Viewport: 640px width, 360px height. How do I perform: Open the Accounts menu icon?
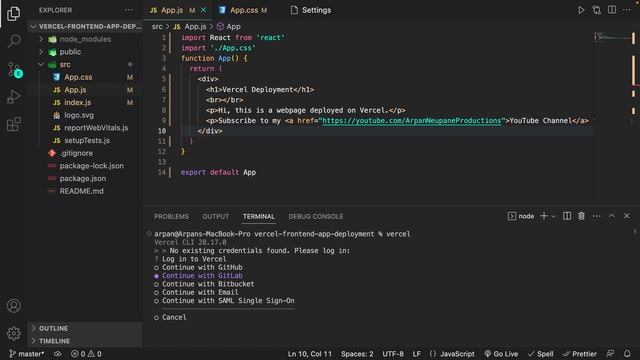(x=13, y=306)
